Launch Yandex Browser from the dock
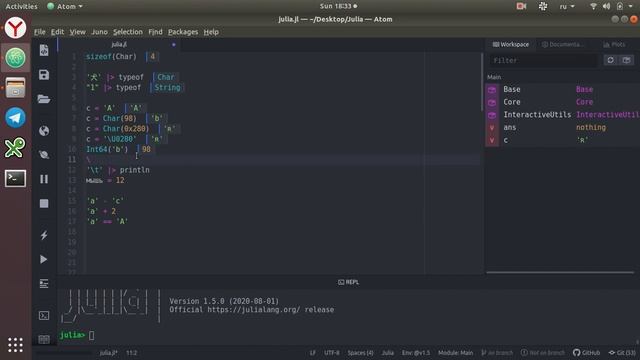This screenshot has width=640, height=360. [15, 28]
